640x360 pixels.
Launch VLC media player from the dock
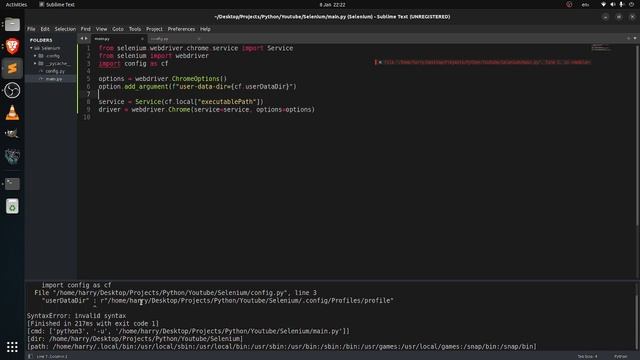point(12,112)
